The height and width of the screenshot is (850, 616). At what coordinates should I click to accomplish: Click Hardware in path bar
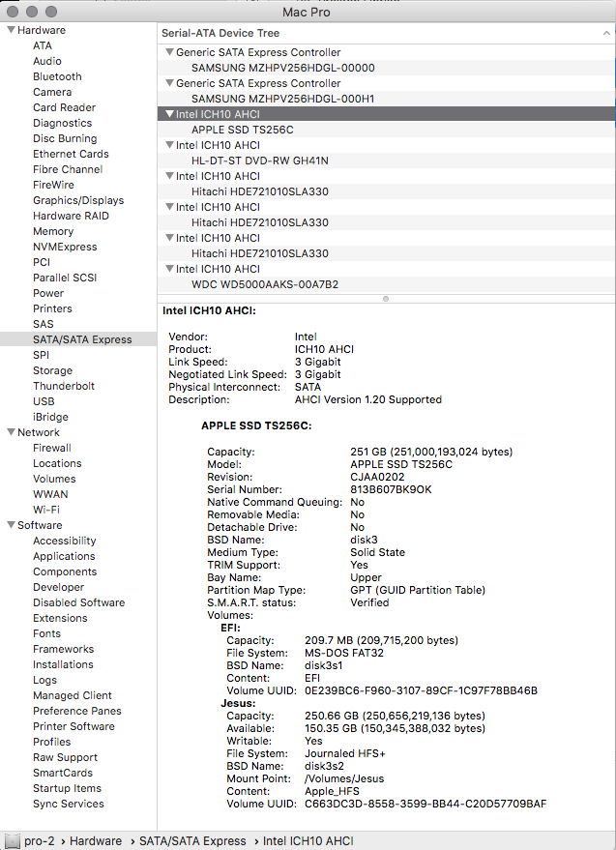tap(96, 840)
